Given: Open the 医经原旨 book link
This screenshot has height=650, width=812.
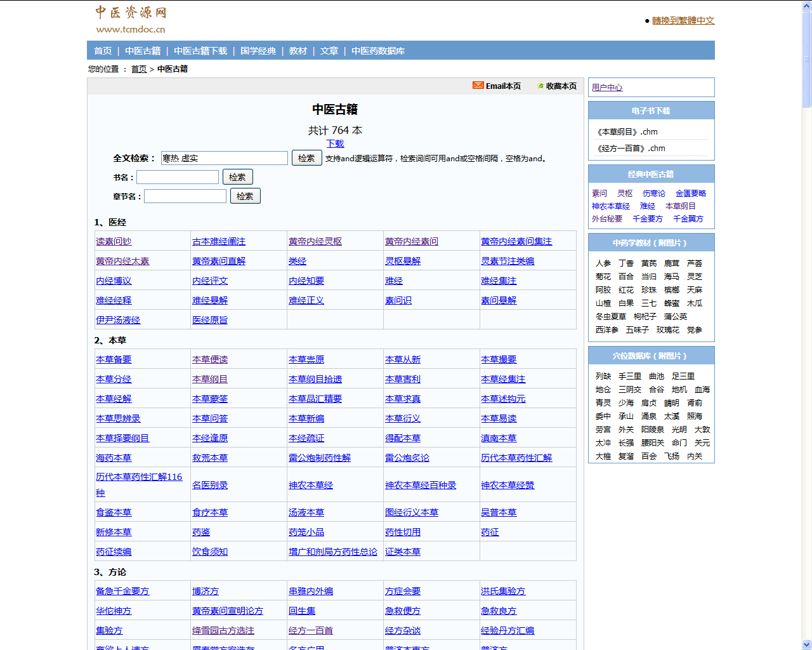Looking at the screenshot, I should 210,321.
